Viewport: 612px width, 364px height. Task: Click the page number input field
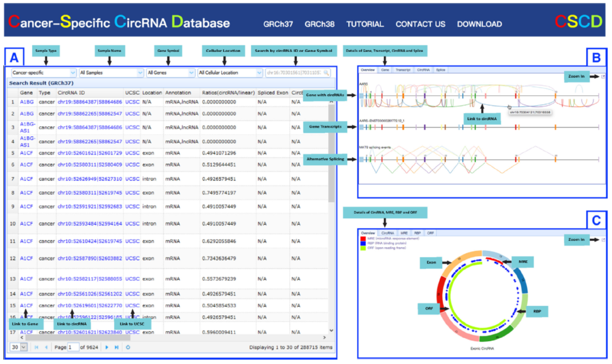[x=73, y=347]
